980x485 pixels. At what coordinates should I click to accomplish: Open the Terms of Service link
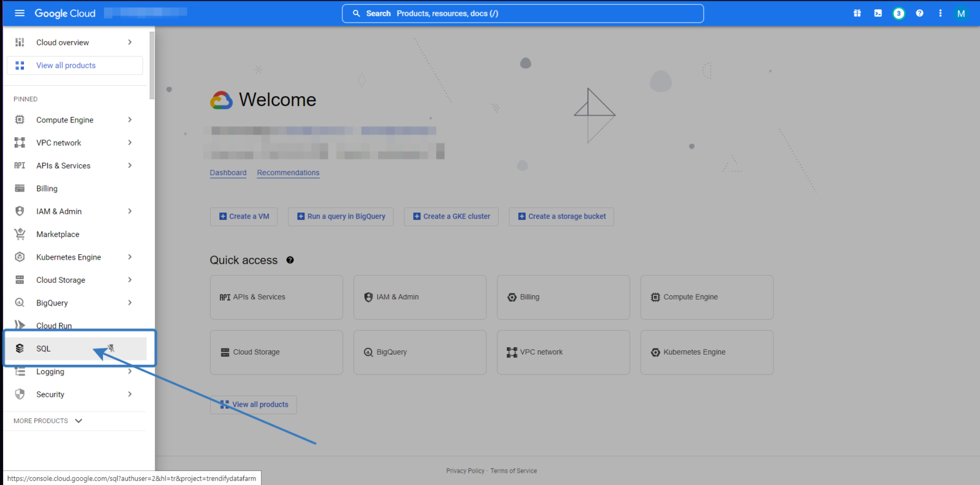513,471
